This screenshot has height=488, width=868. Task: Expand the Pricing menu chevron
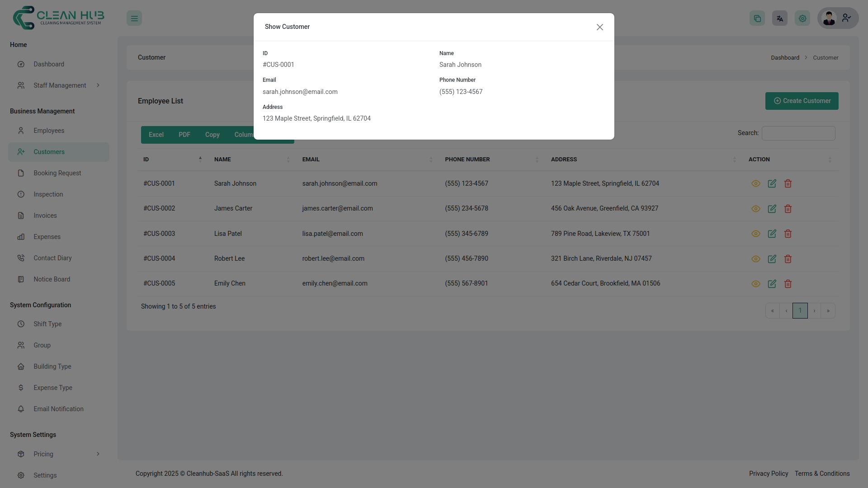[x=98, y=454]
